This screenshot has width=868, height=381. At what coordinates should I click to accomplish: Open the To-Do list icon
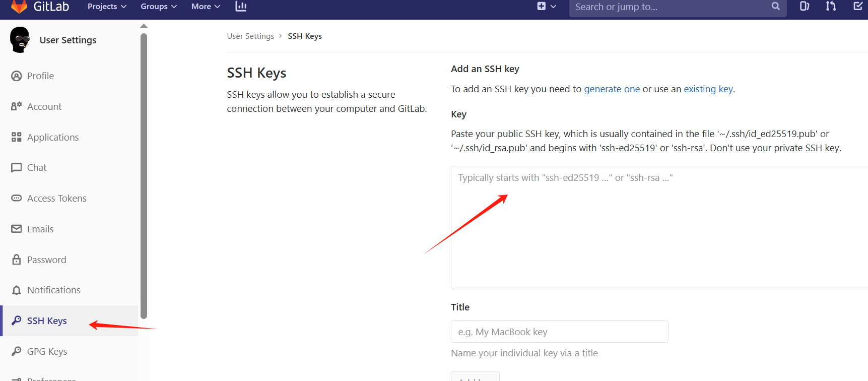click(x=857, y=7)
